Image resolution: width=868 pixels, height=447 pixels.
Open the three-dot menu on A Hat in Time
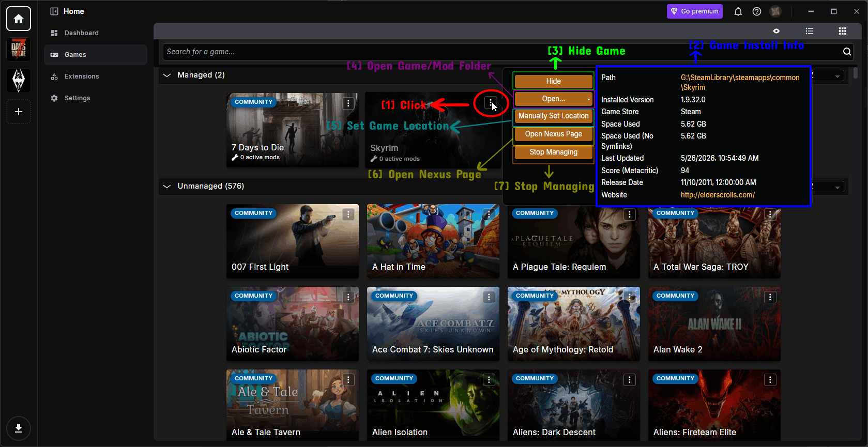coord(489,214)
